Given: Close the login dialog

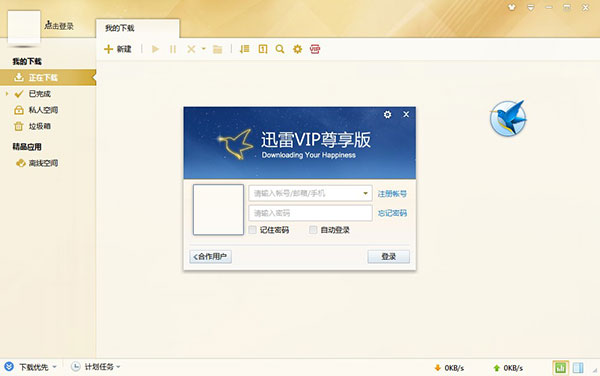Looking at the screenshot, I should [406, 114].
